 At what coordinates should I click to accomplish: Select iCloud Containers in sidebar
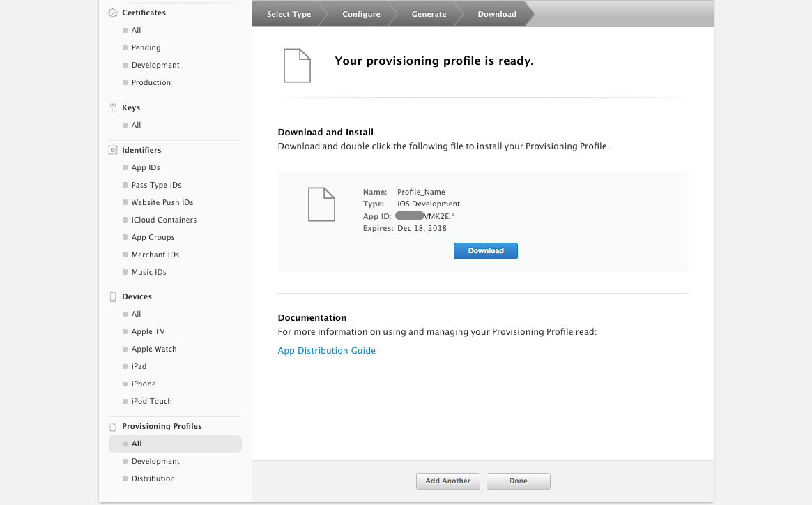coord(164,220)
